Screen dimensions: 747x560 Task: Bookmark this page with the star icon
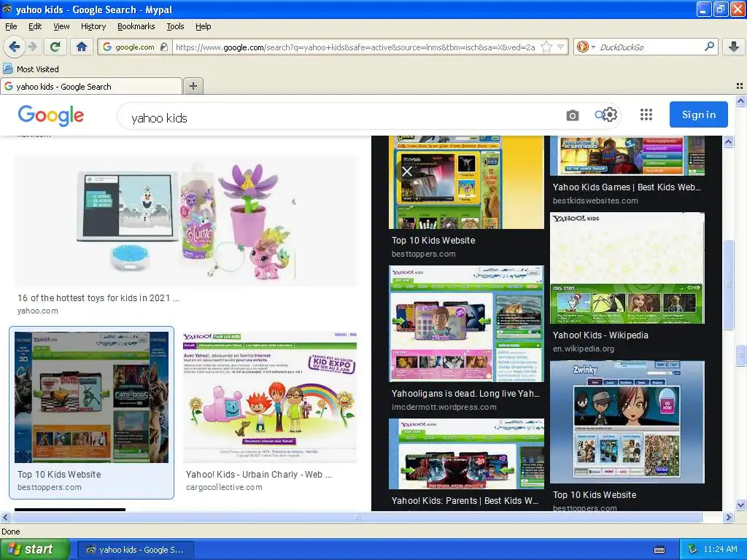(546, 47)
